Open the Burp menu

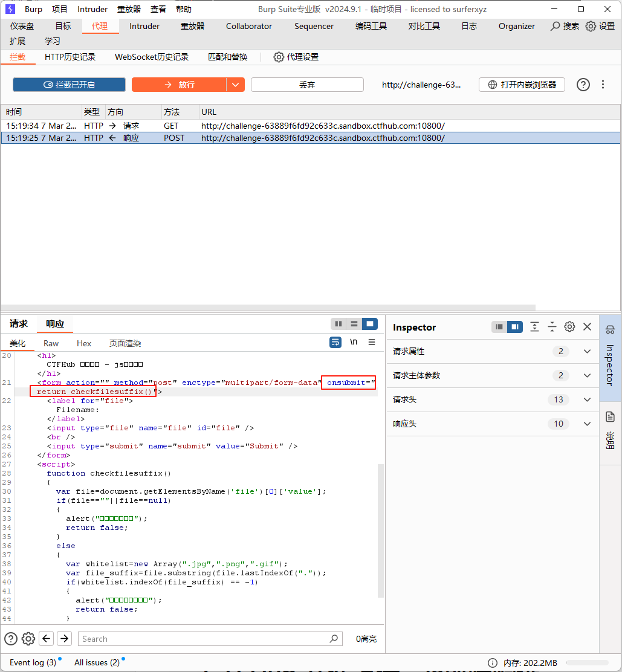(33, 9)
